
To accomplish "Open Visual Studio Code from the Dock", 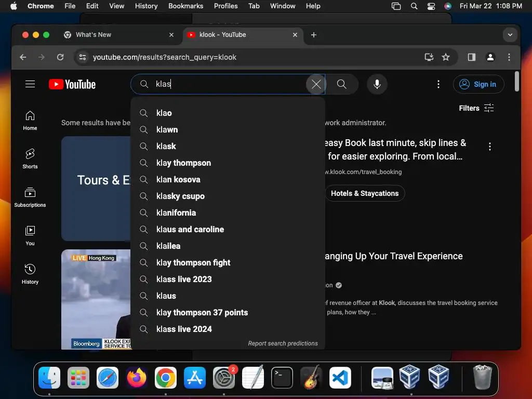I will point(340,377).
